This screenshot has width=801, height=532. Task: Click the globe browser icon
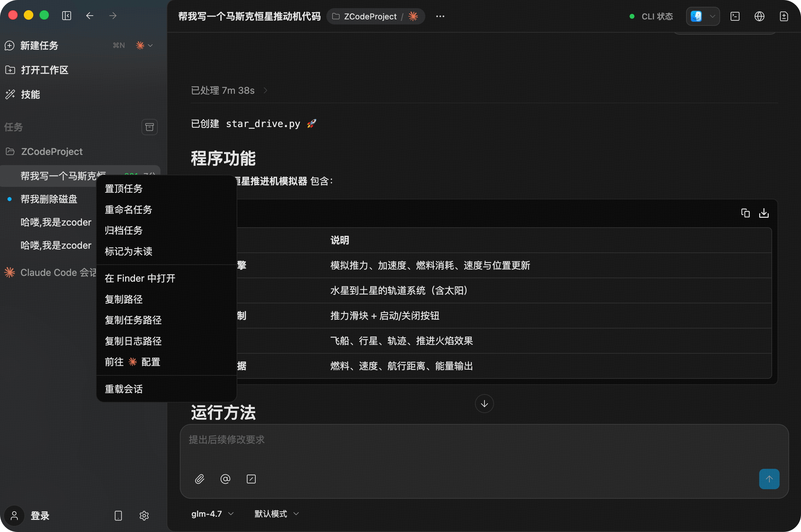[760, 16]
